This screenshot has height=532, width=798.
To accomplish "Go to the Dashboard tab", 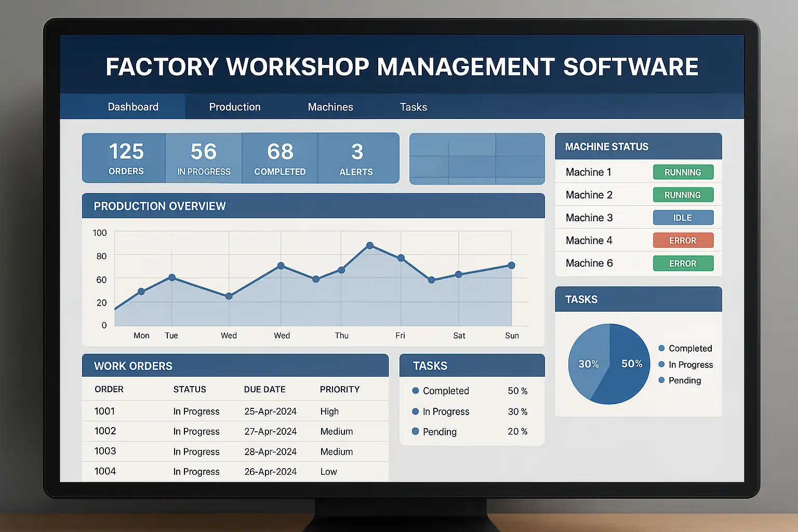I will 133,107.
